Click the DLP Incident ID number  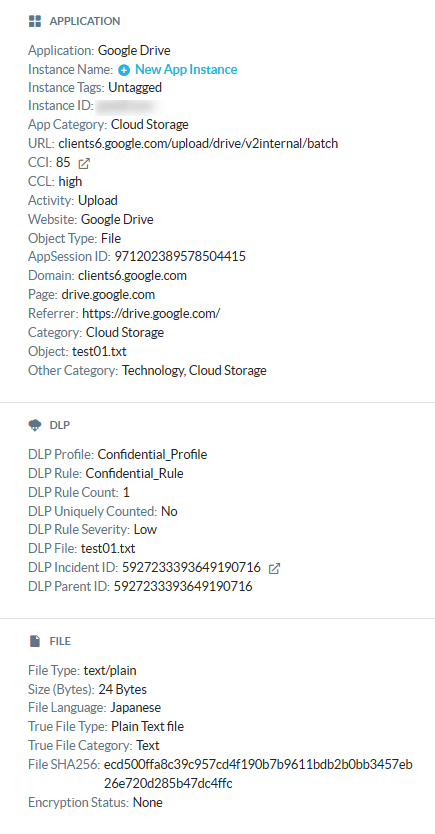[191, 567]
